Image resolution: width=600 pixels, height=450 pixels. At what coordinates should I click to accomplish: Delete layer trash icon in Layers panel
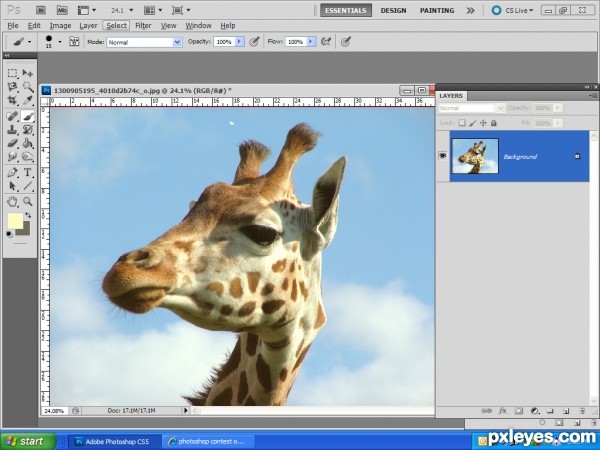582,411
